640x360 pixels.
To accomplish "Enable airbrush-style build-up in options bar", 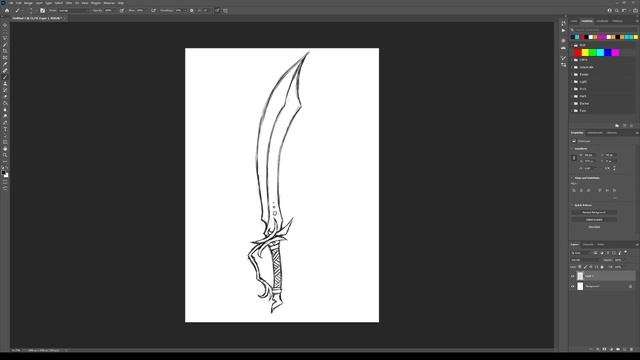I will 153,11.
